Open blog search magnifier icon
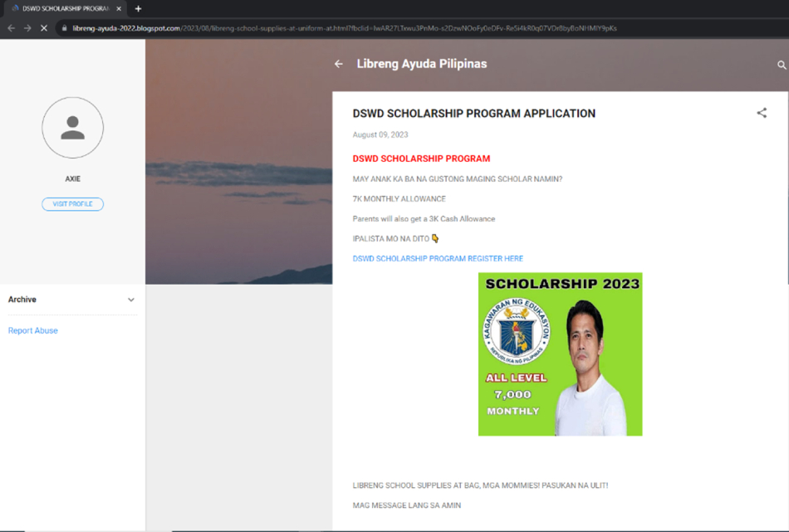789x532 pixels. [x=782, y=65]
